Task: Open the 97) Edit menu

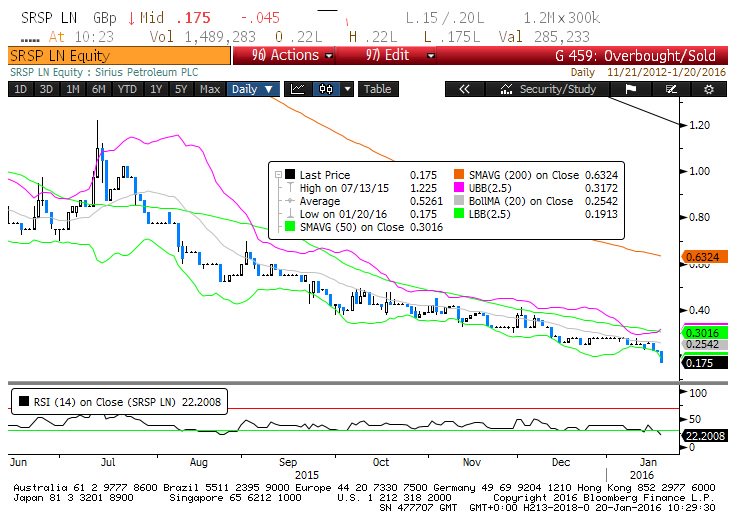Action: tap(387, 55)
